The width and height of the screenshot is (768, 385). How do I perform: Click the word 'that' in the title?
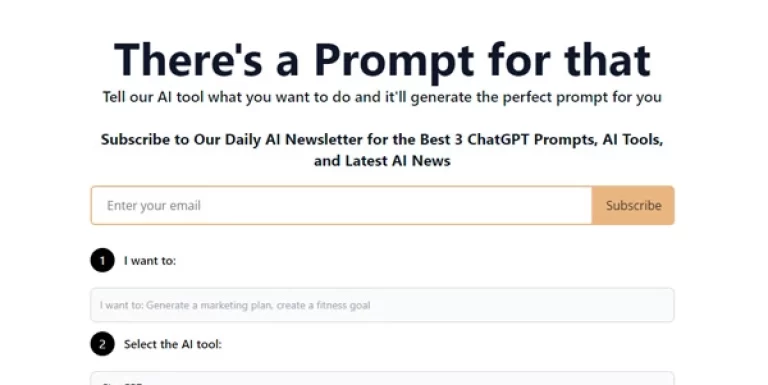(x=607, y=60)
